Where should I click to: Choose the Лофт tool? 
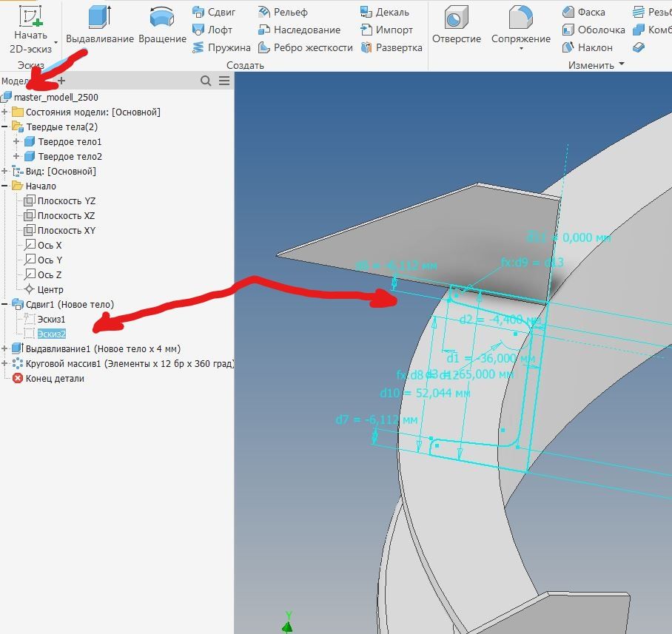212,30
